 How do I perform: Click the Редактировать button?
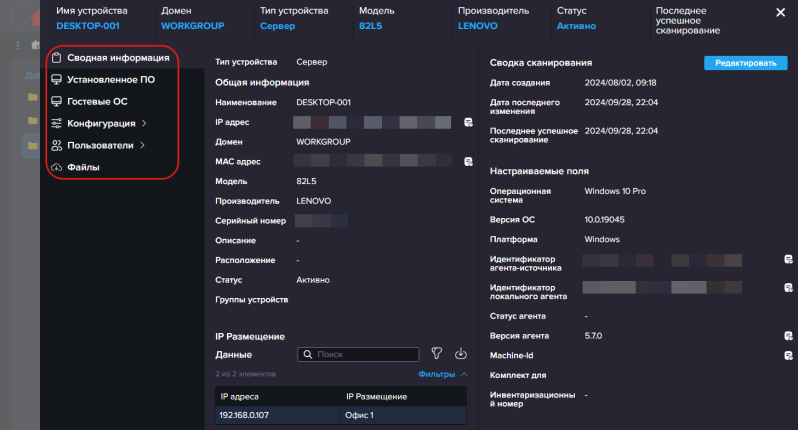click(746, 63)
